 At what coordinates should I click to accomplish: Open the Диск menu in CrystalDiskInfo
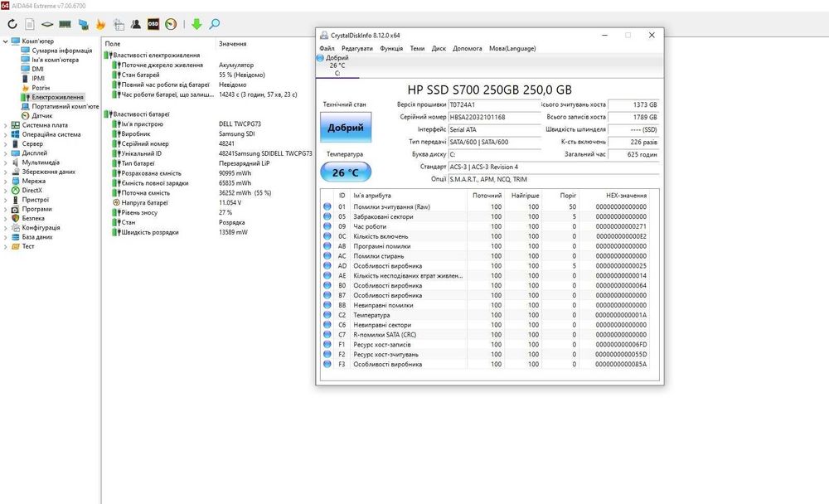(439, 48)
